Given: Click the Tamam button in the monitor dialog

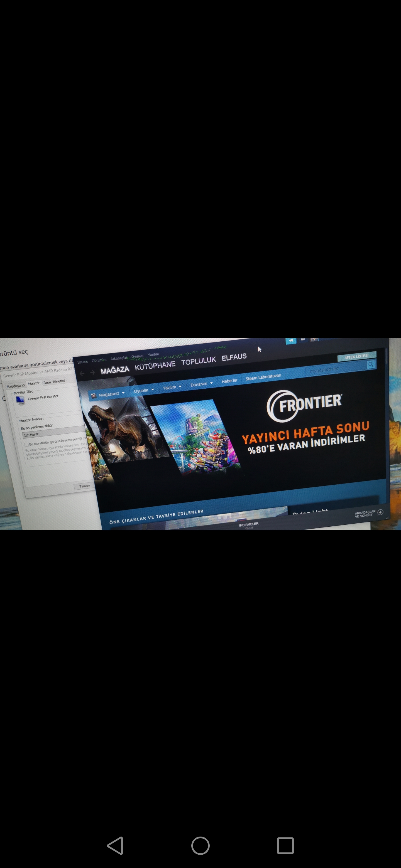Looking at the screenshot, I should tap(85, 486).
